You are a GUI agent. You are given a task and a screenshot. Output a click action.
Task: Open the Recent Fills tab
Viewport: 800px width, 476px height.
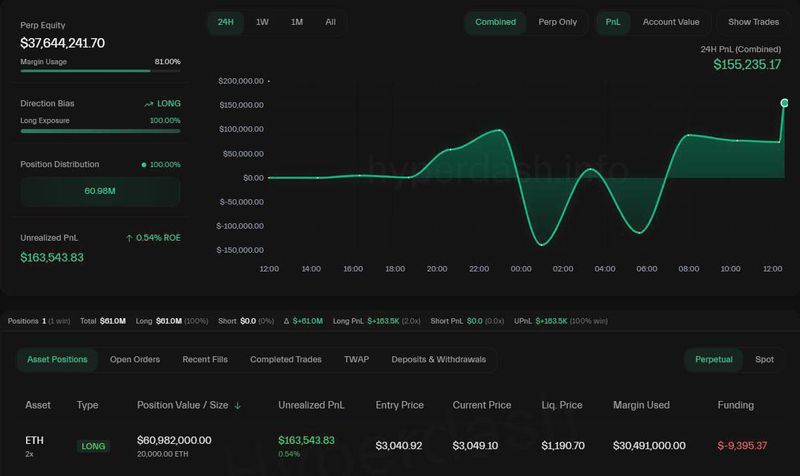click(205, 360)
